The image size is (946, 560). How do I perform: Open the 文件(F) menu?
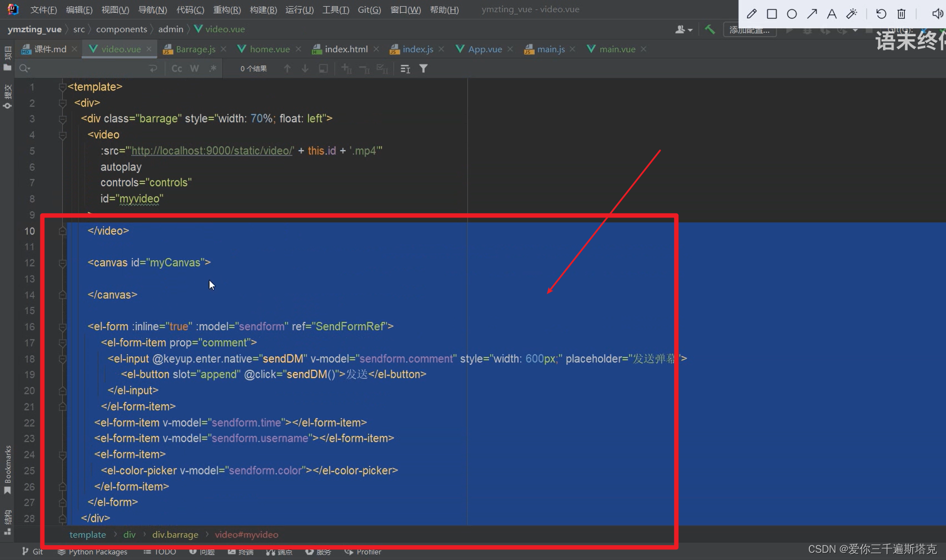(43, 9)
